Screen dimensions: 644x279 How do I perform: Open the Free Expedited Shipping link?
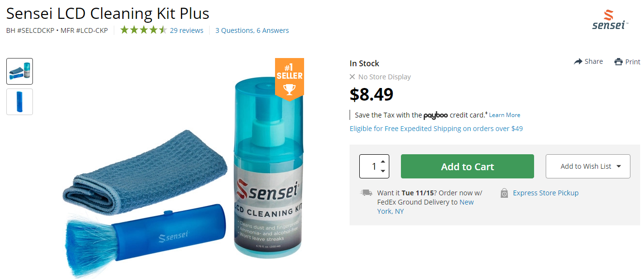point(436,129)
